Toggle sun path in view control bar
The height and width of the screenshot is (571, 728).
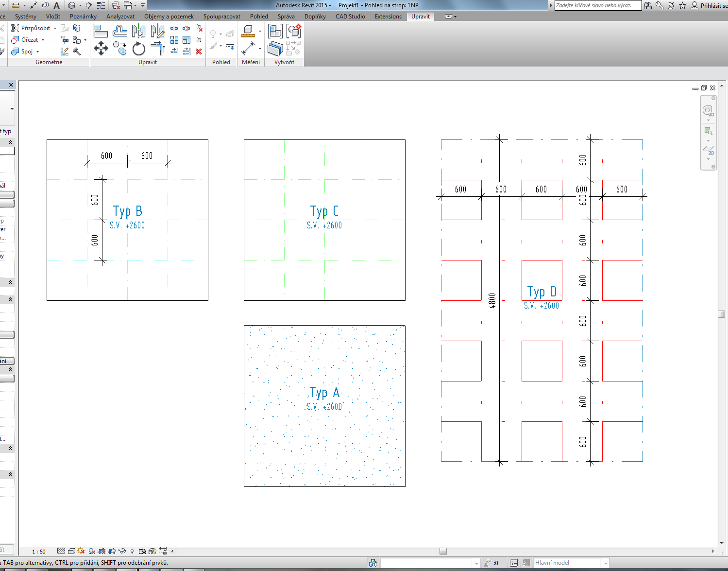click(x=81, y=551)
